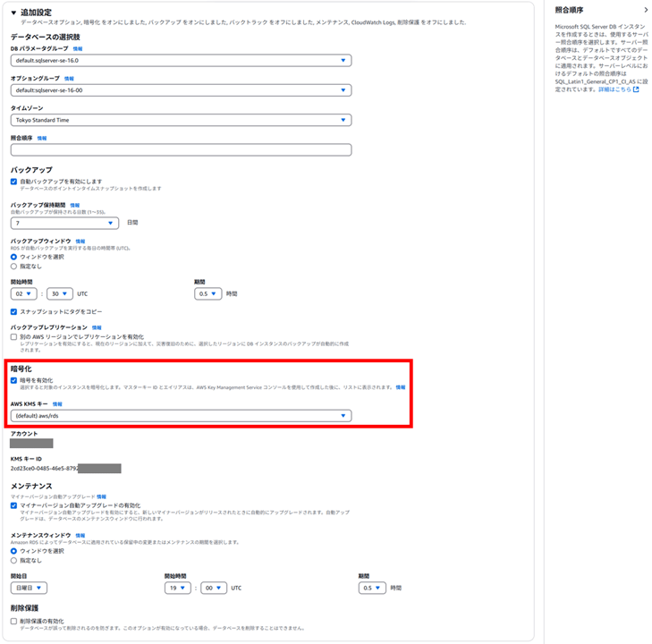This screenshot has width=652, height=644.
Task: Open 情報 link next to AWS KMS キー
Action: pyautogui.click(x=57, y=404)
